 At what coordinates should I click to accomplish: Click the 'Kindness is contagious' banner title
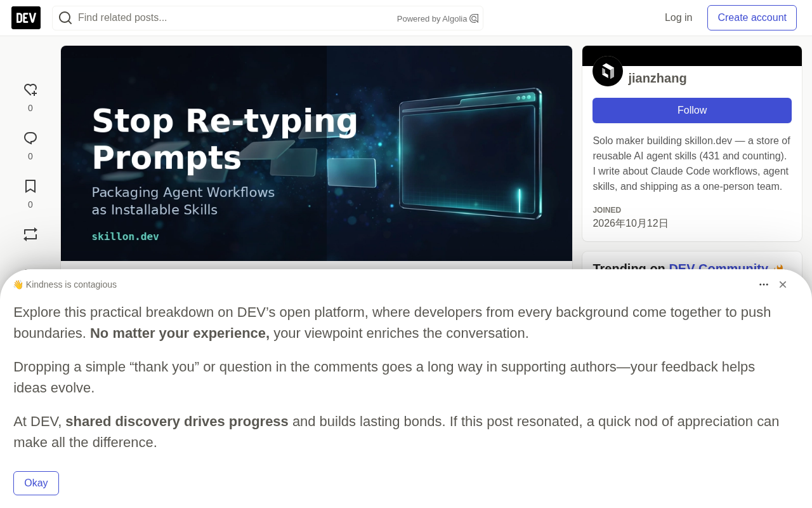(x=65, y=284)
